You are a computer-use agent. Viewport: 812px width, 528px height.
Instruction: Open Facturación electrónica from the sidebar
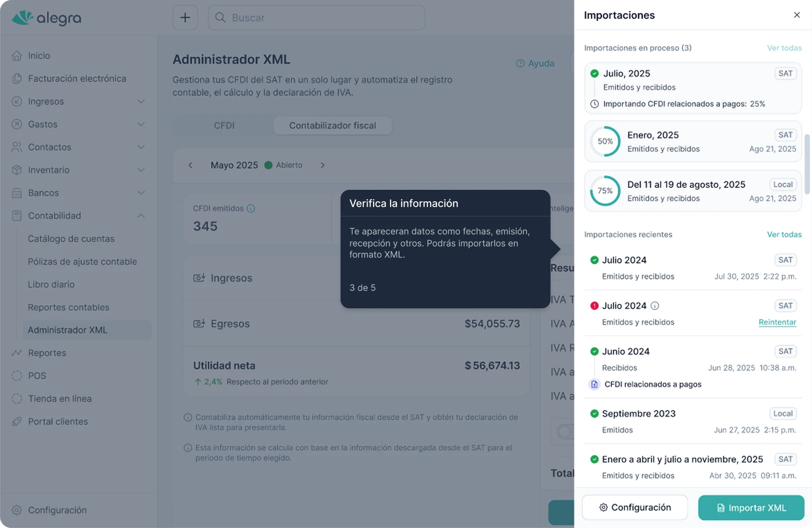pyautogui.click(x=77, y=78)
